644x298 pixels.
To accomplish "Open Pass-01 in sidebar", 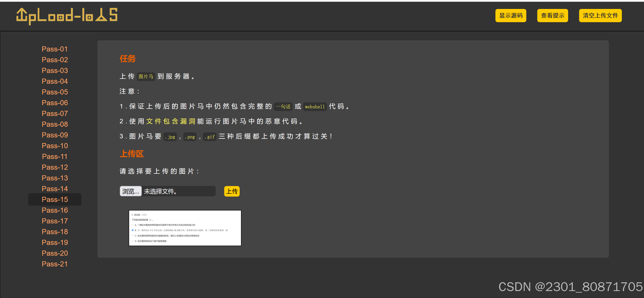I will pyautogui.click(x=55, y=49).
